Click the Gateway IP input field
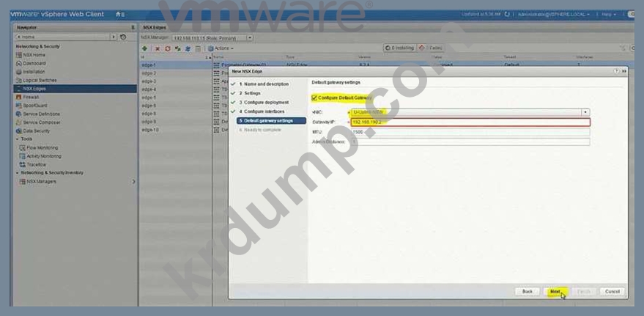 470,122
